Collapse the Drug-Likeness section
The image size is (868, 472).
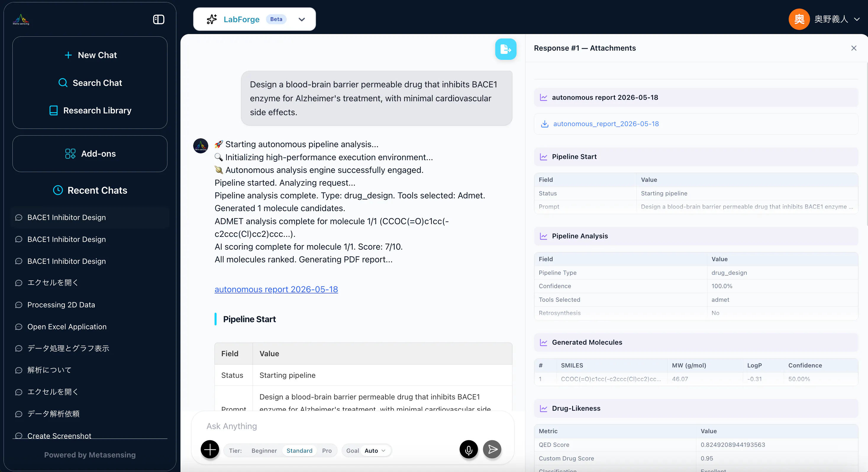(x=696, y=408)
